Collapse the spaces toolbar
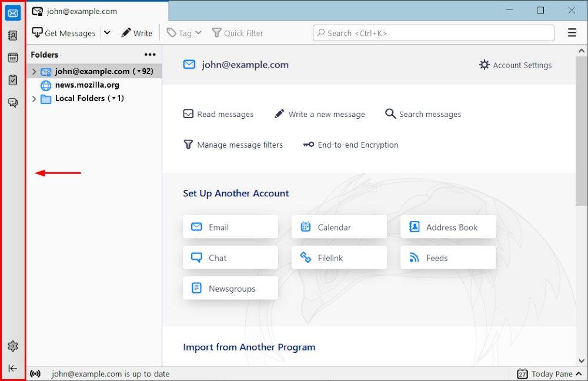588x381 pixels. (13, 368)
